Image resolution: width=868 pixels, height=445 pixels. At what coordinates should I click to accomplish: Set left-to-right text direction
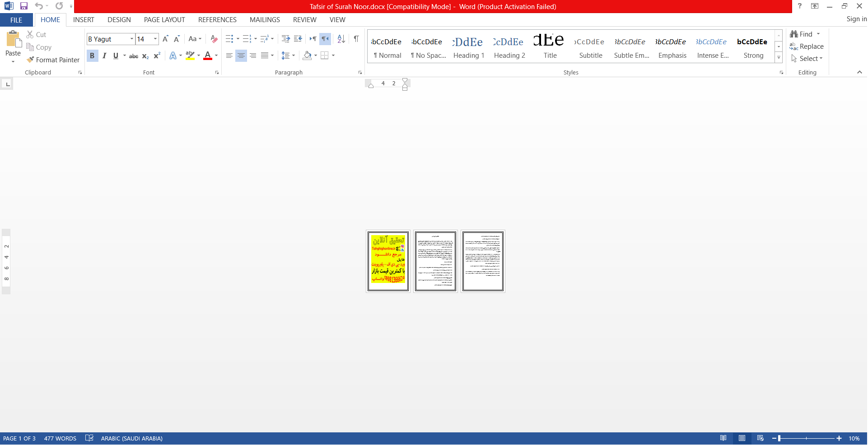(x=313, y=39)
